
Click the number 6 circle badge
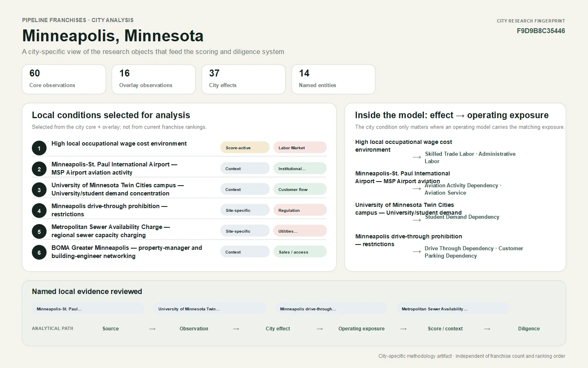pyautogui.click(x=39, y=252)
